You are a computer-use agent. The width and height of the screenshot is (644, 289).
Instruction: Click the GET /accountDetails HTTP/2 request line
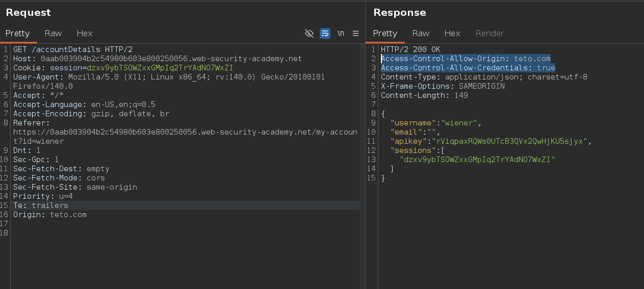pos(73,49)
